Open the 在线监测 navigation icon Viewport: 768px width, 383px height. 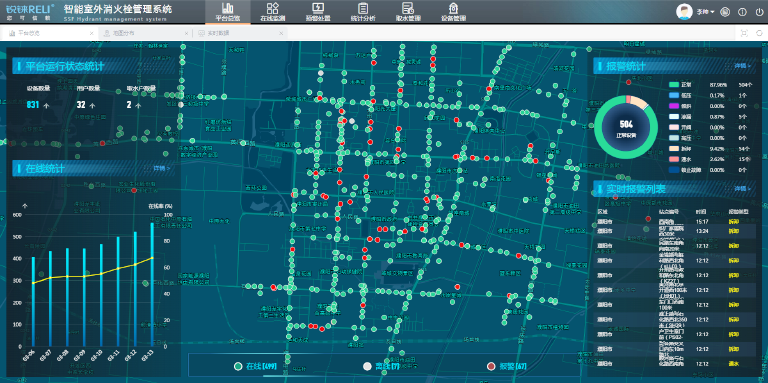click(273, 8)
